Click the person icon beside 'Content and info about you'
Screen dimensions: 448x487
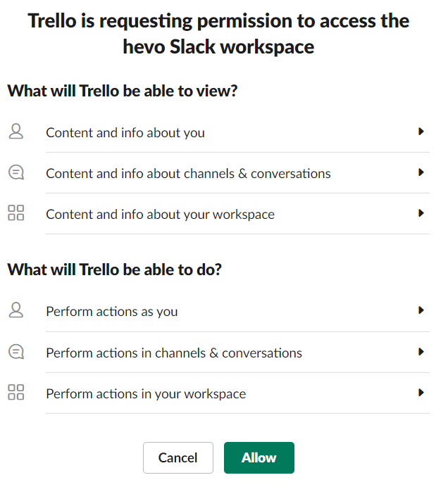[x=16, y=132]
